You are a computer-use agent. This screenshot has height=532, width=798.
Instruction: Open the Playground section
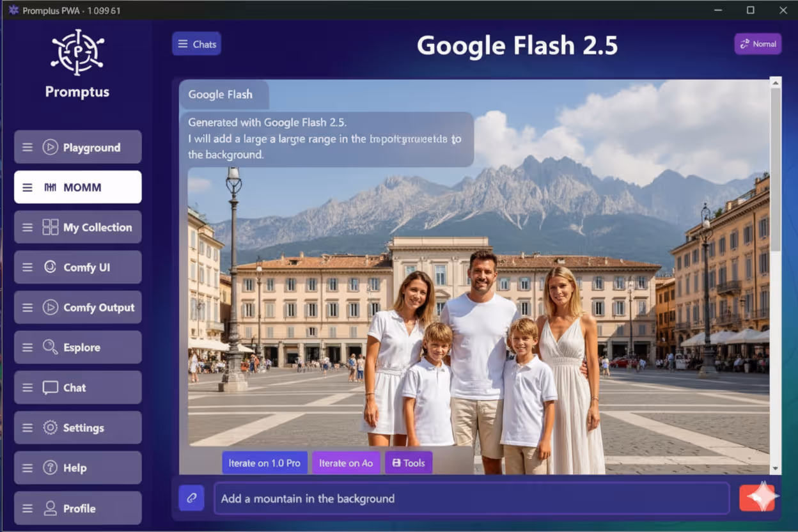78,147
